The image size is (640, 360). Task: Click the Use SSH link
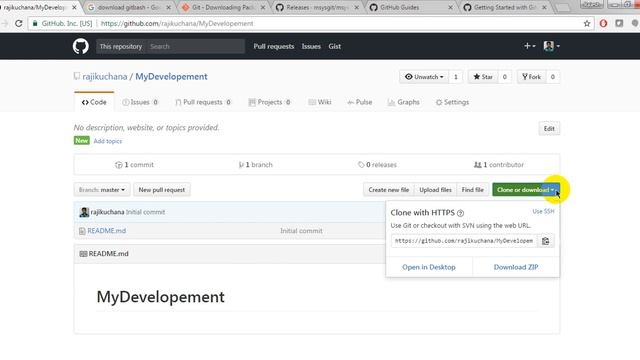[x=543, y=211]
